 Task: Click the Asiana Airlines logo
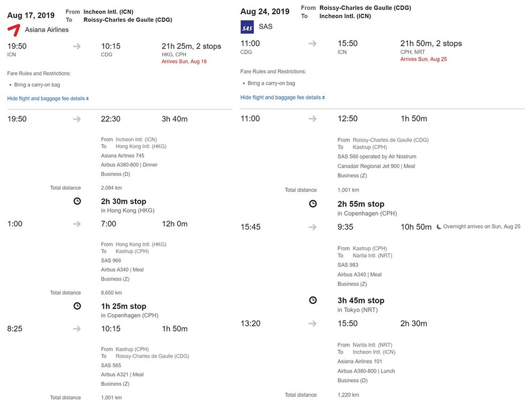(x=14, y=30)
